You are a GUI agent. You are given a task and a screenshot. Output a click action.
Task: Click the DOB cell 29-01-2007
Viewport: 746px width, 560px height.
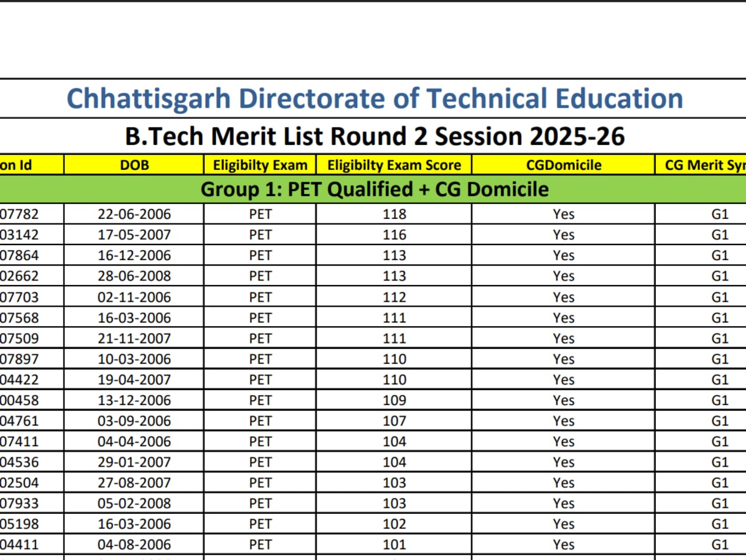(134, 462)
